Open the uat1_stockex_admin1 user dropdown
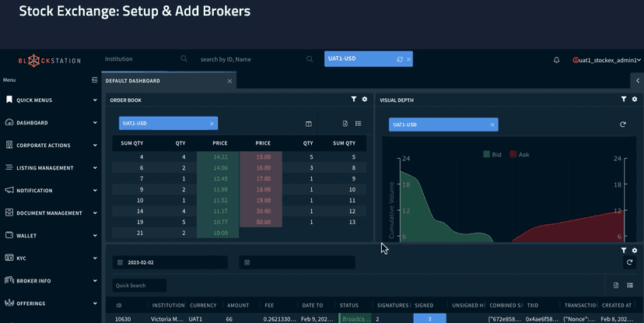Screen dimensions: 644x323 coord(607,60)
